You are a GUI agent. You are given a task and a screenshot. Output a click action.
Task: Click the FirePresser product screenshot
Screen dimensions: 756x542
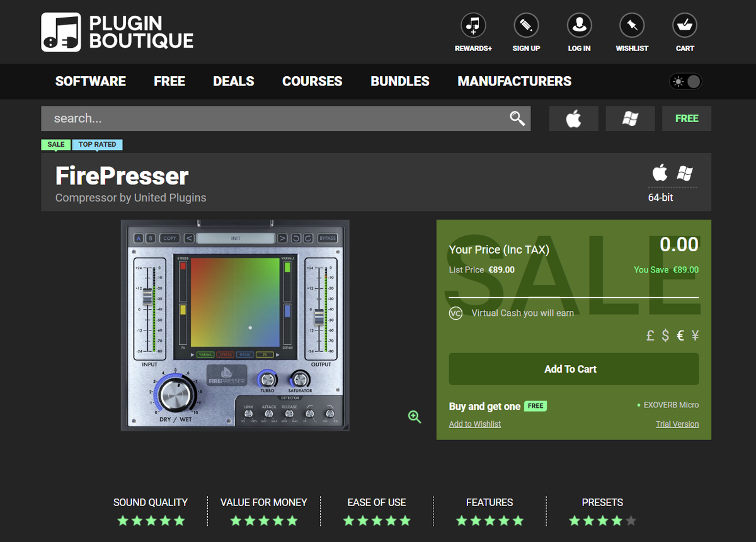pyautogui.click(x=235, y=325)
